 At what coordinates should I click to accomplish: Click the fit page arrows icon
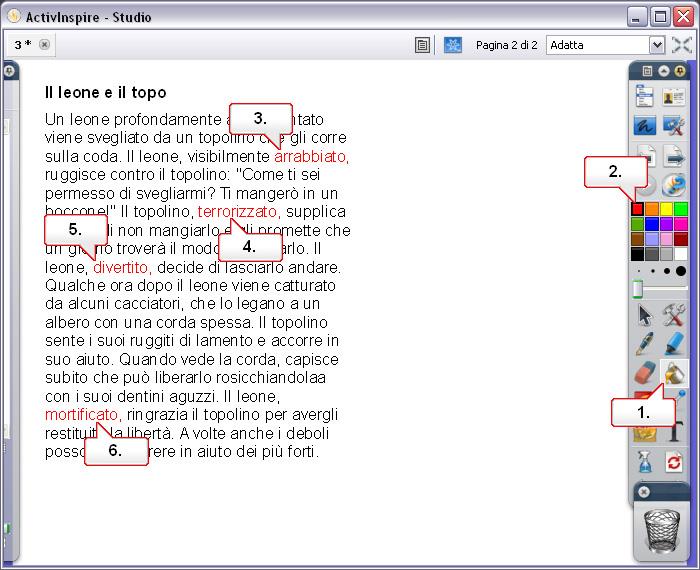coord(682,45)
